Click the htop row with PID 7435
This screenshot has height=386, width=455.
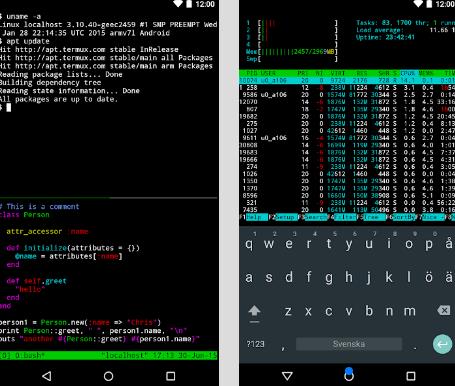coord(347,210)
